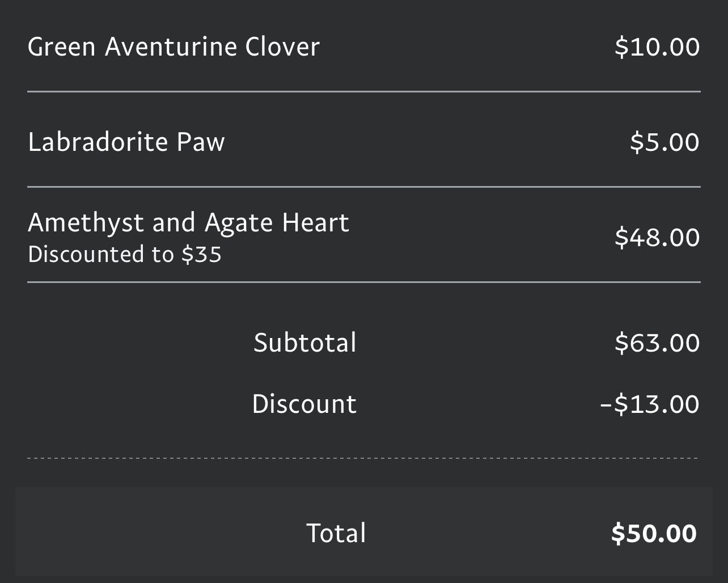
Task: Click the $5.00 Labradorite Paw price
Action: tap(664, 142)
